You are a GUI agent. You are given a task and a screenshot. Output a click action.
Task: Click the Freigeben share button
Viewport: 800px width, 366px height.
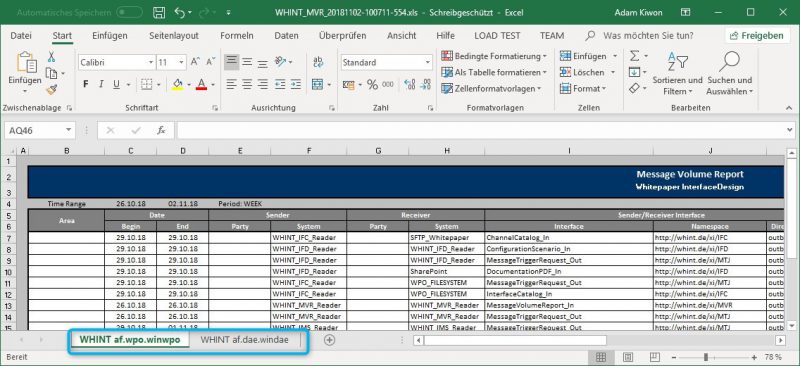pos(757,36)
